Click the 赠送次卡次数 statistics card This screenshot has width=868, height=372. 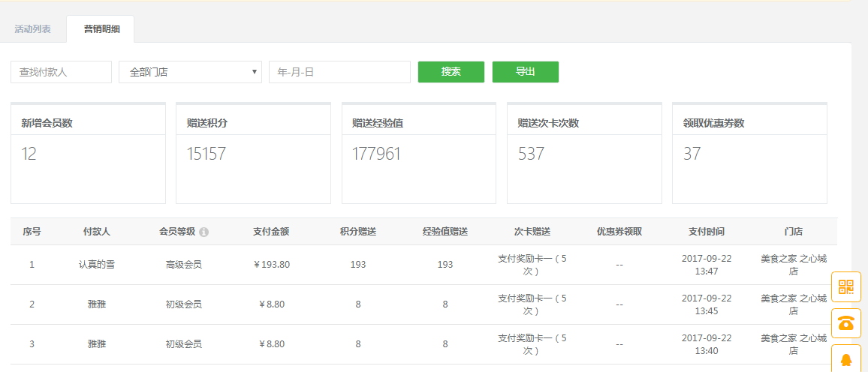tap(584, 153)
